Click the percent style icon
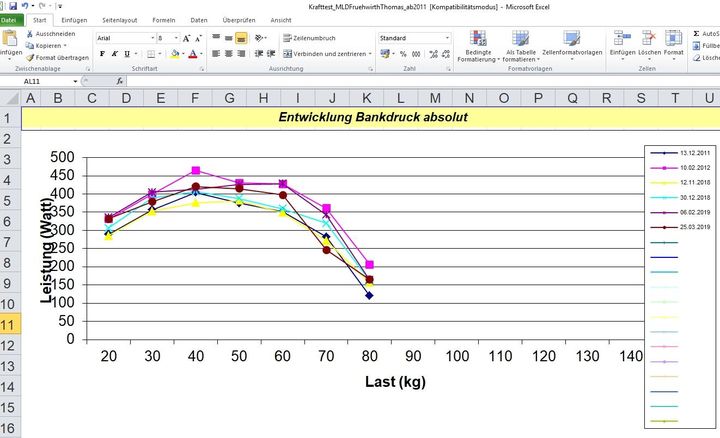This screenshot has height=438, width=720. 403,54
